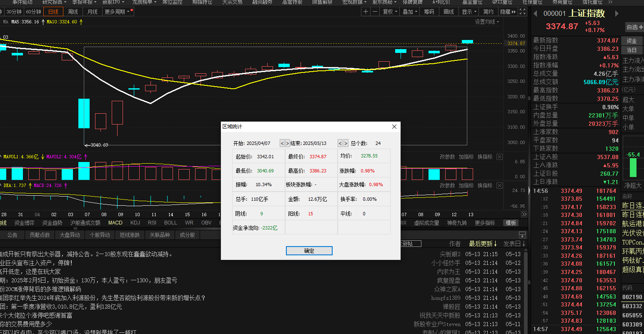Click 加指标 for volume indicator
Viewport: 644px width, 334px height.
pyautogui.click(x=466, y=157)
